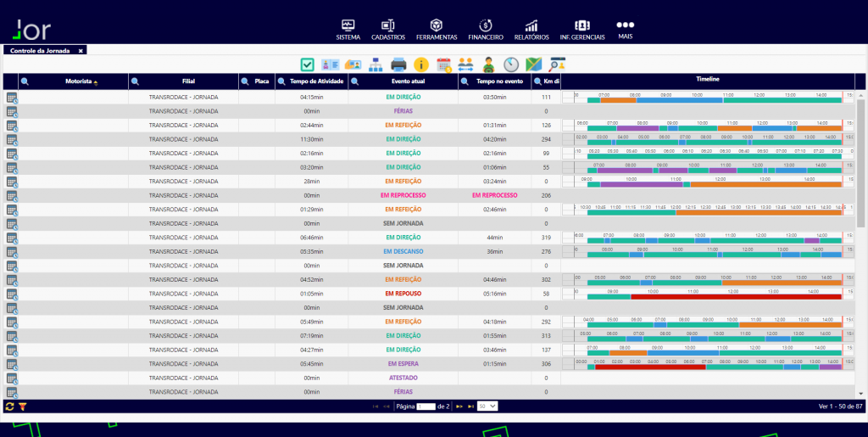Go to previous page arrow
The image size is (868, 437).
tap(387, 406)
